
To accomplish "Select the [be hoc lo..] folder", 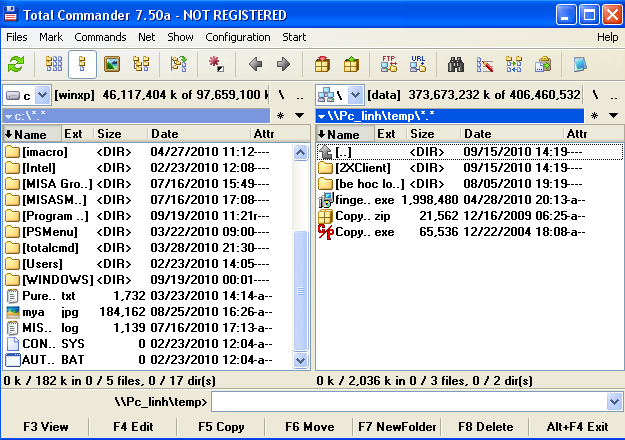I will (470, 184).
